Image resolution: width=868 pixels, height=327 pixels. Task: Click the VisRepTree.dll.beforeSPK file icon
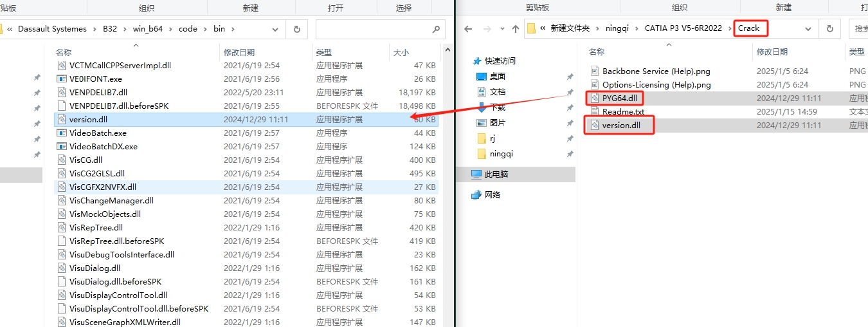[62, 241]
